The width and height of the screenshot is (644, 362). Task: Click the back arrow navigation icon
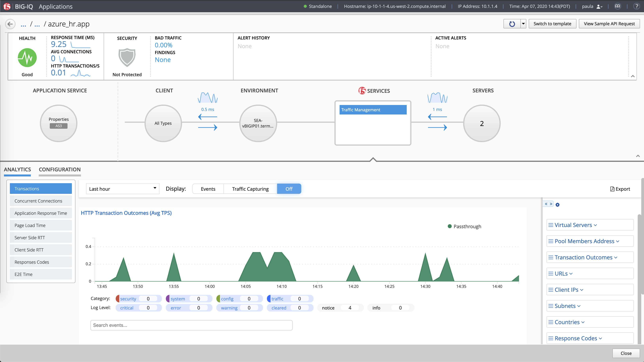coord(10,24)
